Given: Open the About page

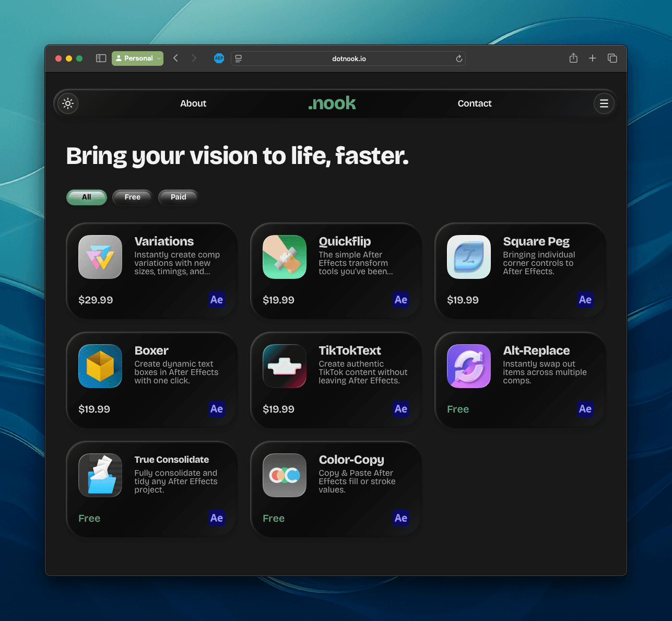Looking at the screenshot, I should coord(193,103).
